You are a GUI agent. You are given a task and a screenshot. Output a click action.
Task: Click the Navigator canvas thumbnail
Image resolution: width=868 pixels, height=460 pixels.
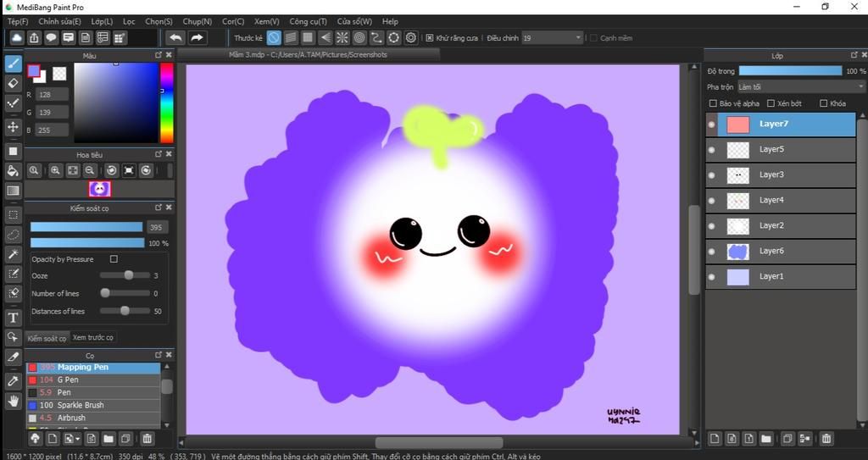click(100, 189)
